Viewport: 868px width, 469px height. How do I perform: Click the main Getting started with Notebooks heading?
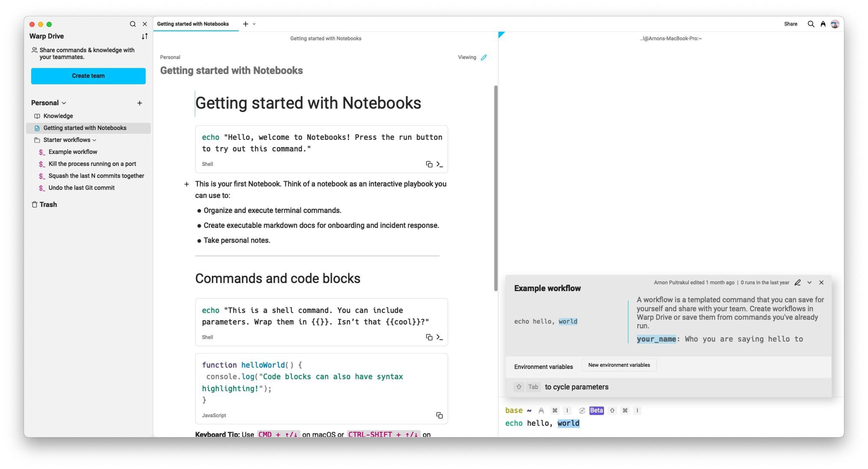[x=308, y=103]
